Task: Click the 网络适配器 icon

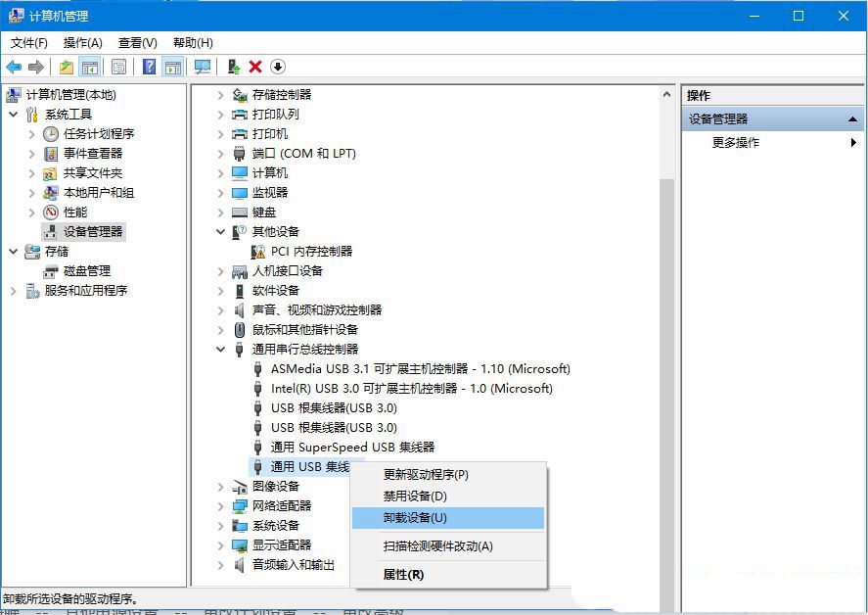Action: point(240,506)
